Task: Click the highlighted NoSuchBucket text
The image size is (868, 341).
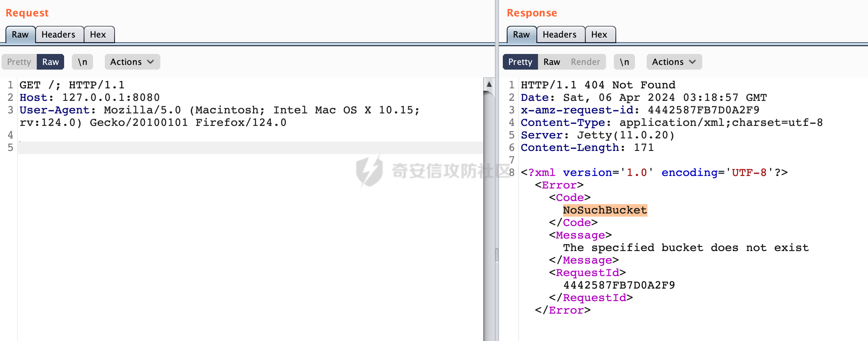Action: coord(605,210)
